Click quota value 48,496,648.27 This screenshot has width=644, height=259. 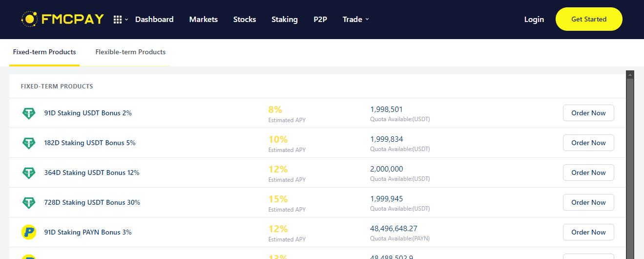394,229
